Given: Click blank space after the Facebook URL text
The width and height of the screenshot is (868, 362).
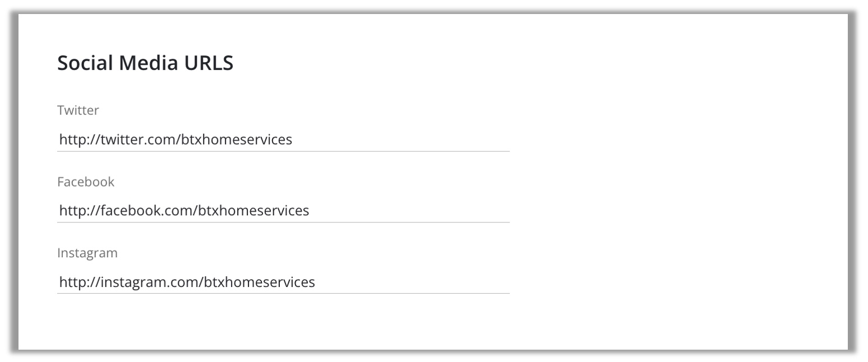Looking at the screenshot, I should click(x=409, y=211).
